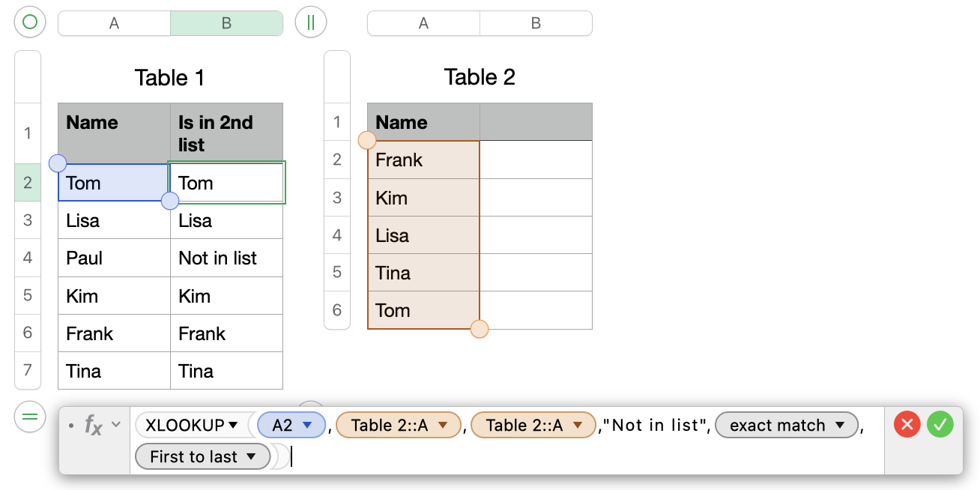Expand the A2 reference token options
Screen dimensions: 980x490
click(x=306, y=426)
